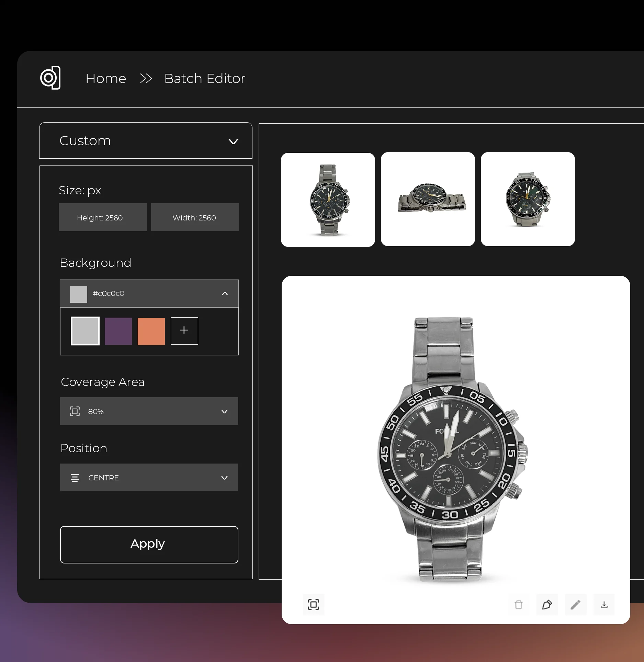644x662 pixels.
Task: Select the purple color swatch
Action: tap(118, 331)
